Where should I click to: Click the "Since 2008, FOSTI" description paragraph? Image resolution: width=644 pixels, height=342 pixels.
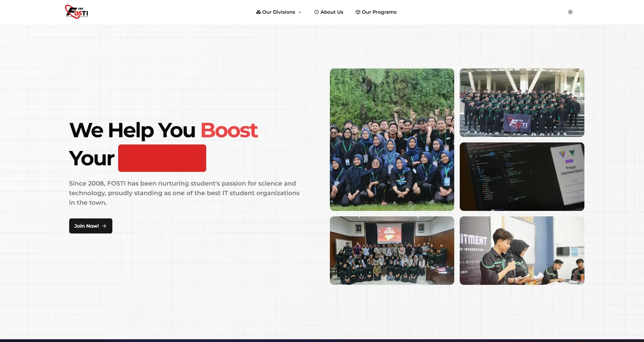pos(184,193)
